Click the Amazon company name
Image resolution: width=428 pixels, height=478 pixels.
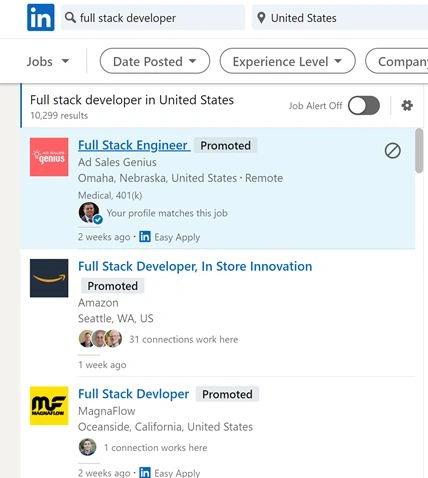click(x=98, y=303)
